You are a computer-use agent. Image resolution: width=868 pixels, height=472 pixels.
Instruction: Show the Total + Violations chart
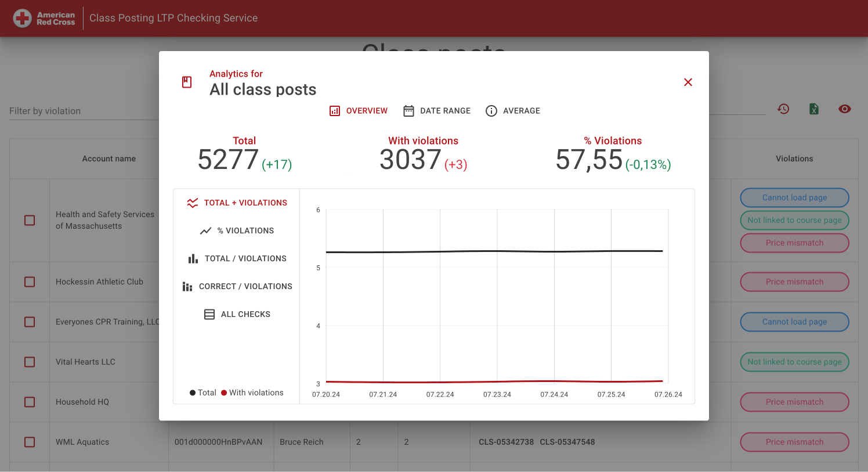tap(237, 203)
